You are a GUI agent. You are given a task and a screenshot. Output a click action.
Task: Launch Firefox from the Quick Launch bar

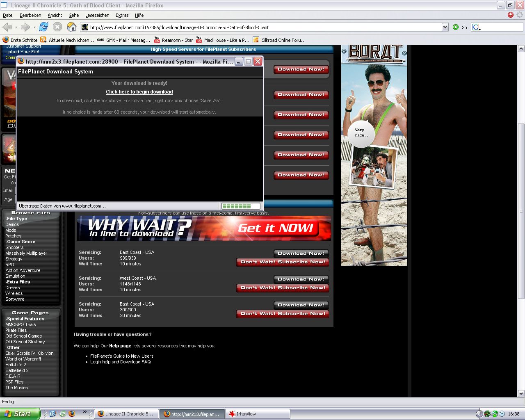pyautogui.click(x=72, y=414)
